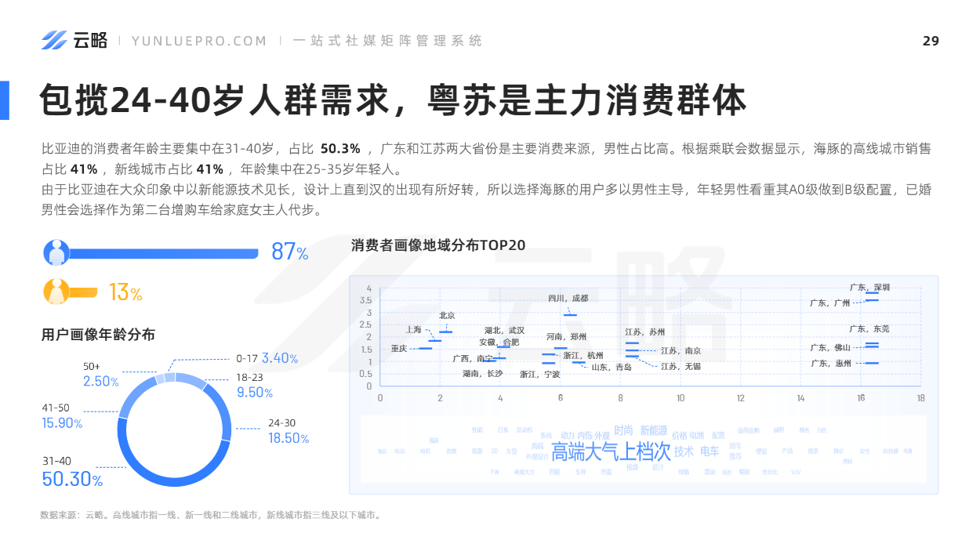The image size is (980, 551).
Task: Select the slide title 包揽24-40岁人群需求
Action: [214, 100]
